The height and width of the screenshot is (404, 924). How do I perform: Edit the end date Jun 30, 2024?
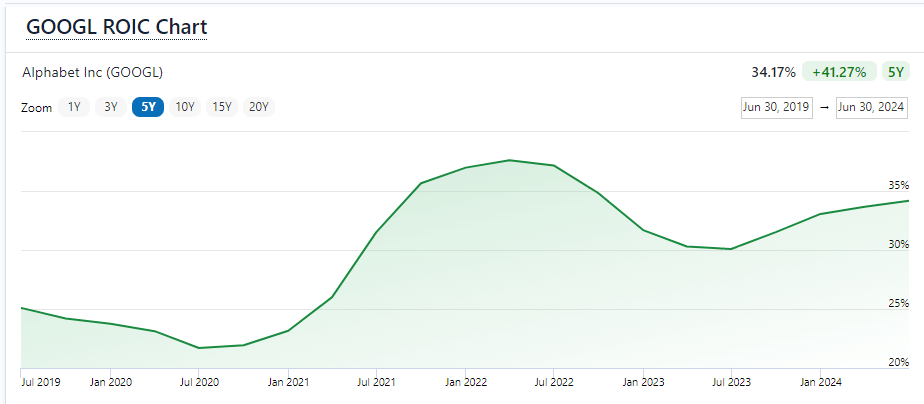tap(871, 108)
